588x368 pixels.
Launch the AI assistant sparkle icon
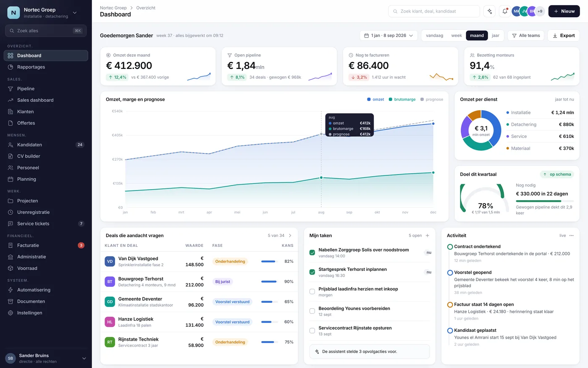coord(489,11)
